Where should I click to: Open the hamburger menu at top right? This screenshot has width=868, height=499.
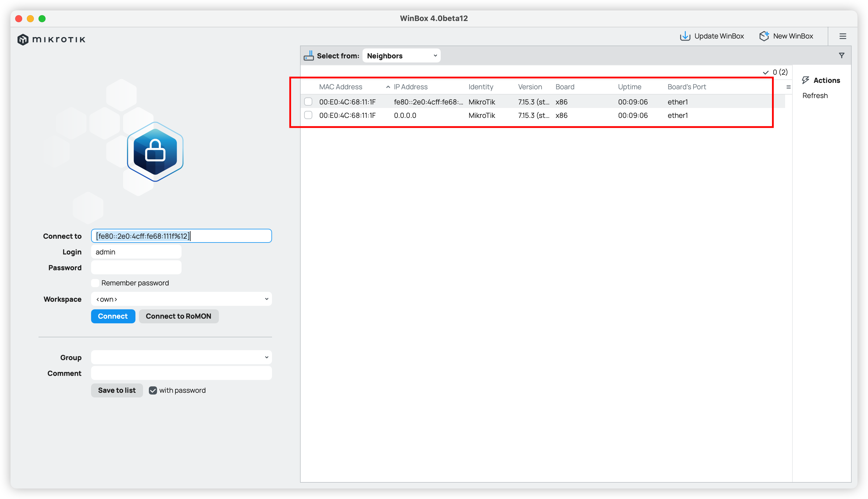[843, 36]
